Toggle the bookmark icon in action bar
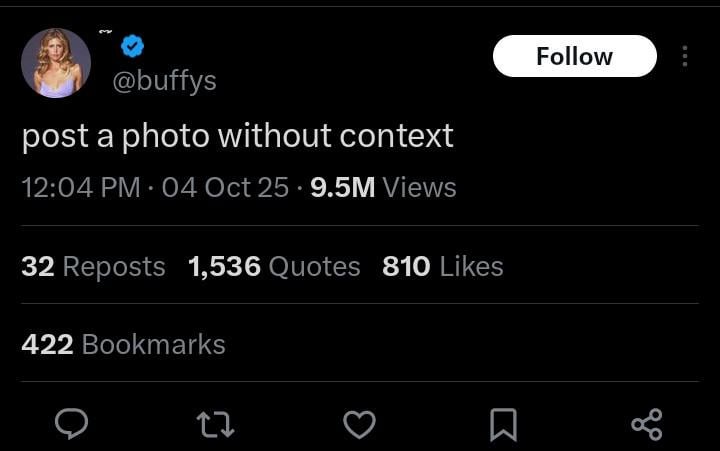 [x=503, y=425]
